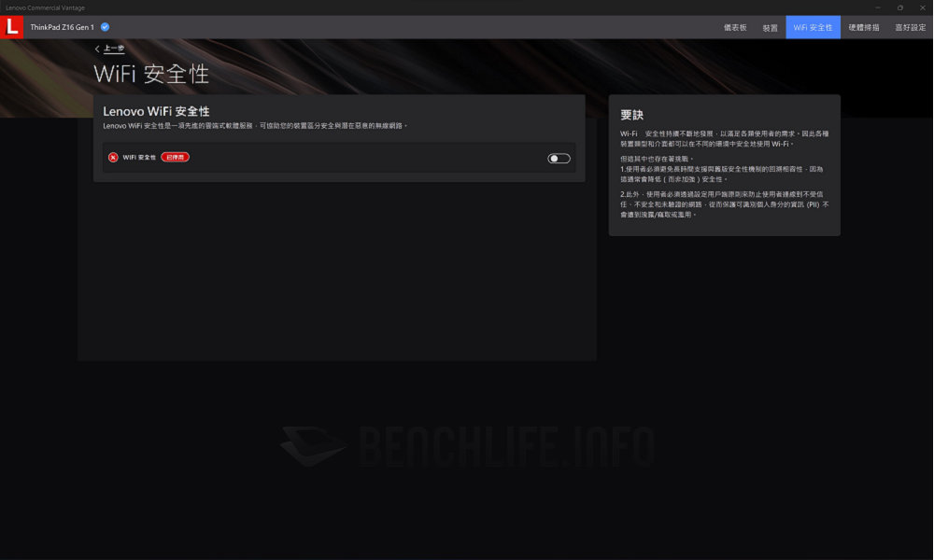This screenshot has width=934, height=560.
Task: Select the WiFi 安全性 tab
Action: [813, 28]
